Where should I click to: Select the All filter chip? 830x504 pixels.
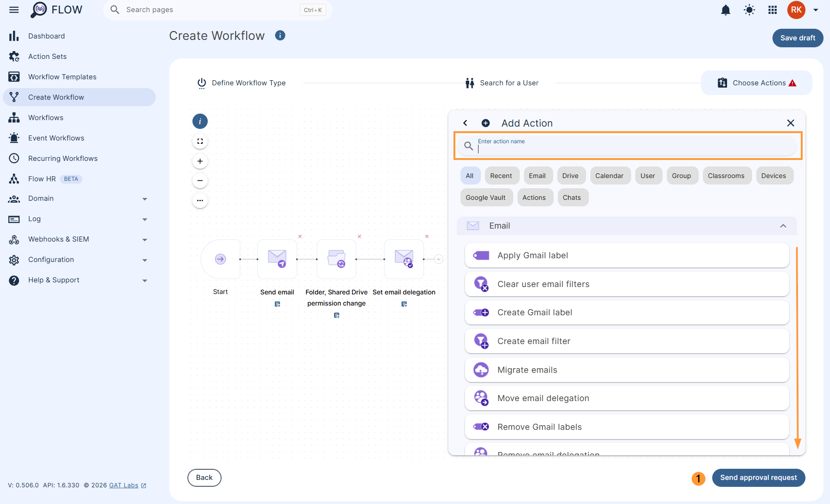pyautogui.click(x=470, y=176)
